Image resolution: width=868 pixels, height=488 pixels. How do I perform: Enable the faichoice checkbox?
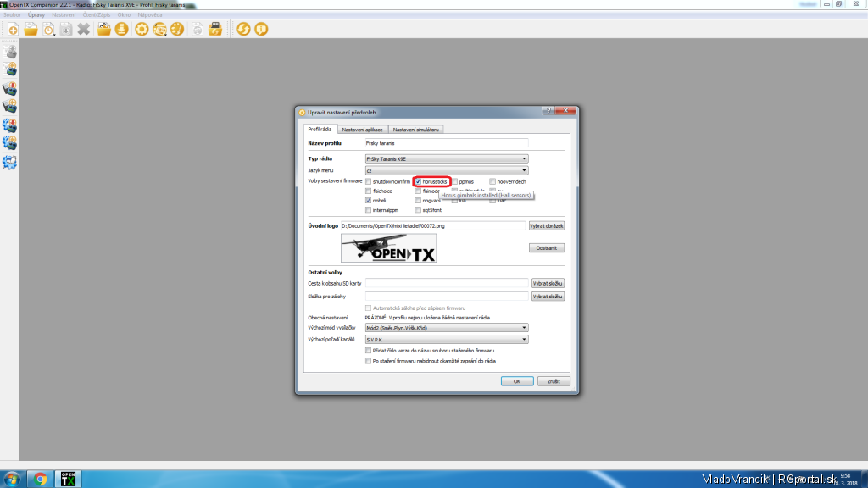pos(368,191)
